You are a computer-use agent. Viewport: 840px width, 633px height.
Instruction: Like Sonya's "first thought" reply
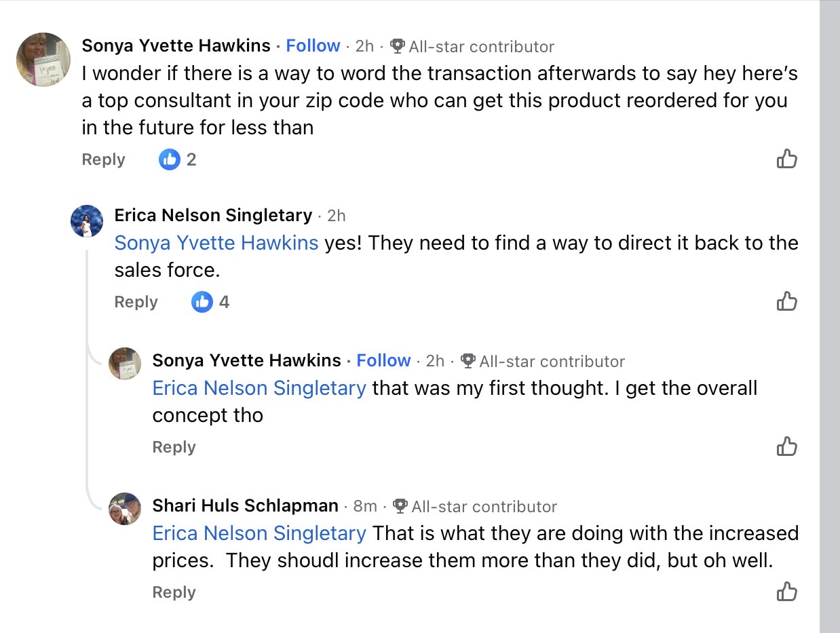pos(786,446)
